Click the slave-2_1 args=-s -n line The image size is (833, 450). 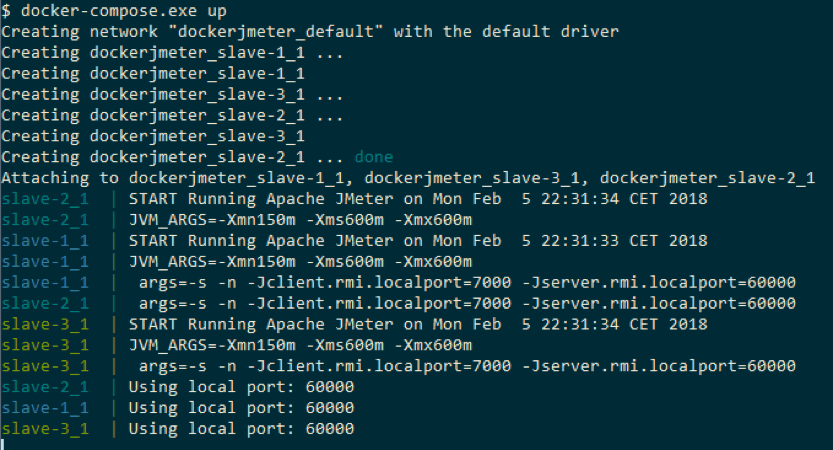click(398, 303)
